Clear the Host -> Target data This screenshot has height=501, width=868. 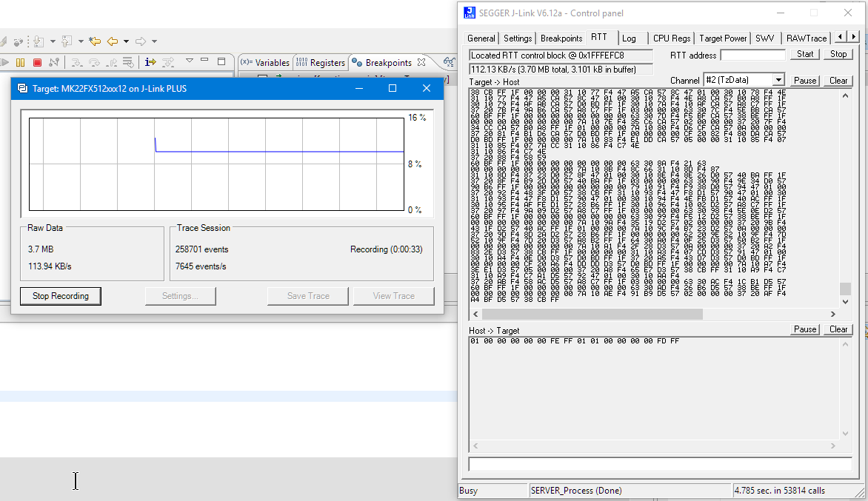838,329
